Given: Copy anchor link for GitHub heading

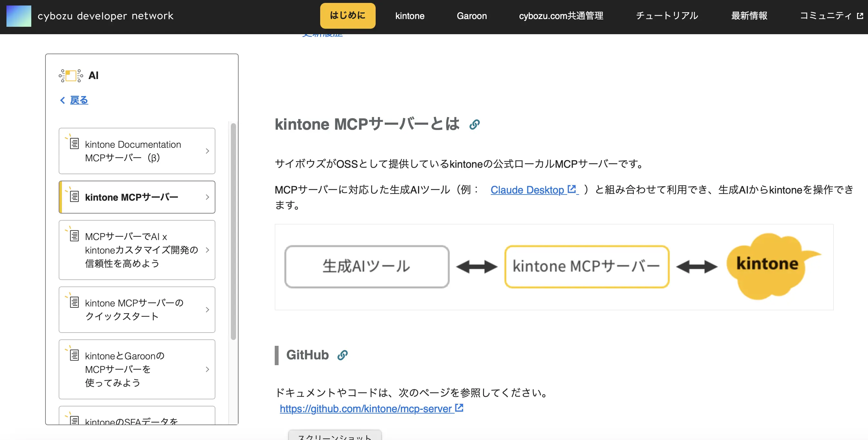Looking at the screenshot, I should coord(342,355).
